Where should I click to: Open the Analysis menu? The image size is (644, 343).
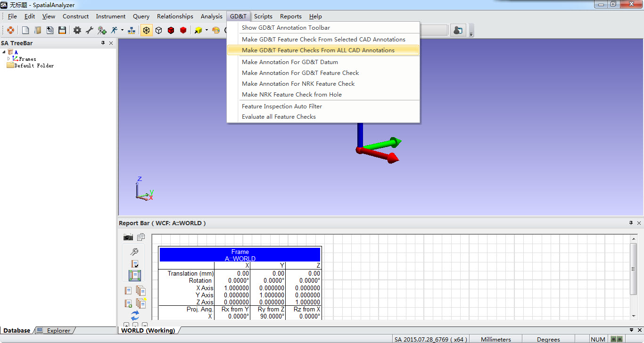(x=212, y=16)
